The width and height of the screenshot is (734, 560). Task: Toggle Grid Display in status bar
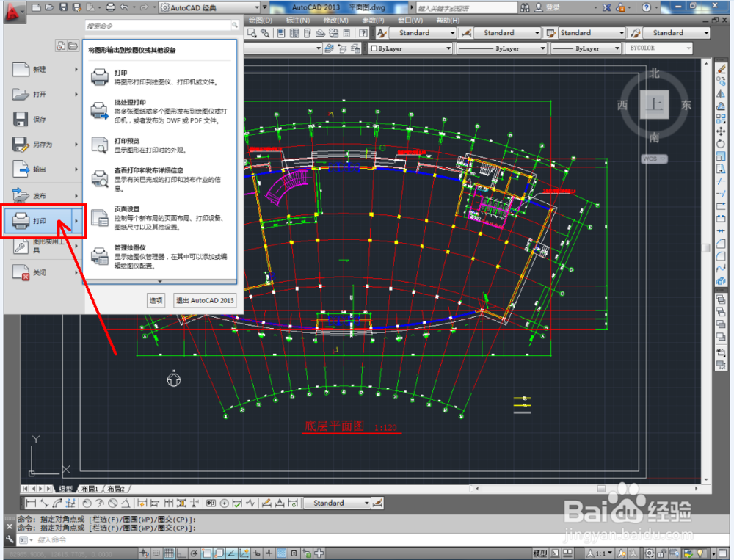169,553
